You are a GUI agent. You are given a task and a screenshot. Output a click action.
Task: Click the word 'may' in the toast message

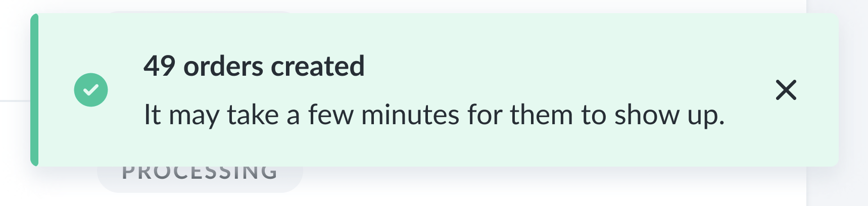coord(194,117)
